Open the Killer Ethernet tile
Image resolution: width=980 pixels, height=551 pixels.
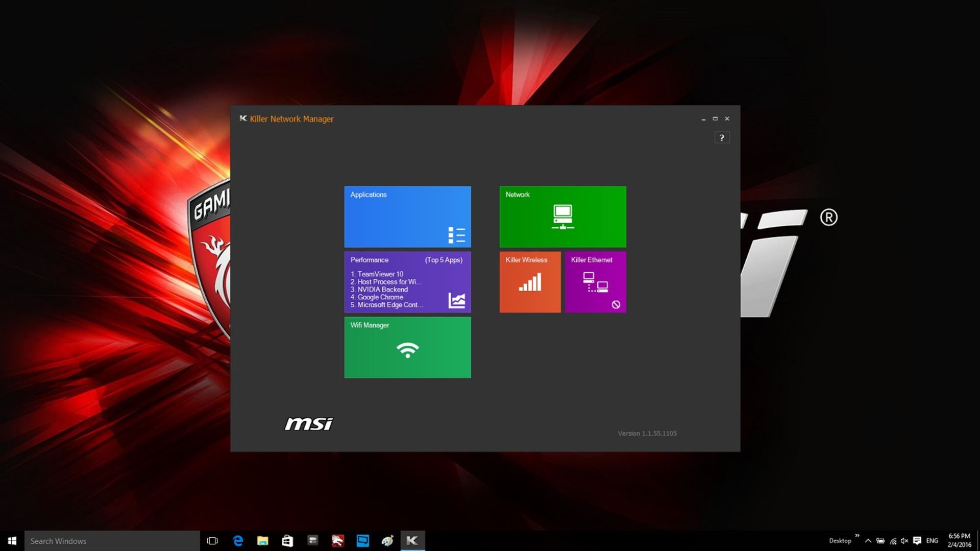(x=595, y=282)
